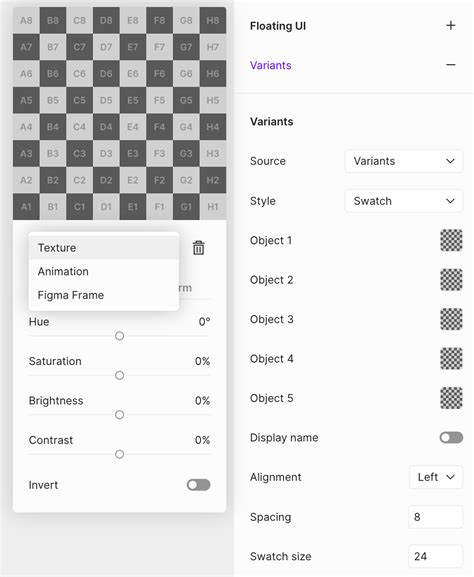Open Object 5 texture swatch
The height and width of the screenshot is (577, 474).
451,398
